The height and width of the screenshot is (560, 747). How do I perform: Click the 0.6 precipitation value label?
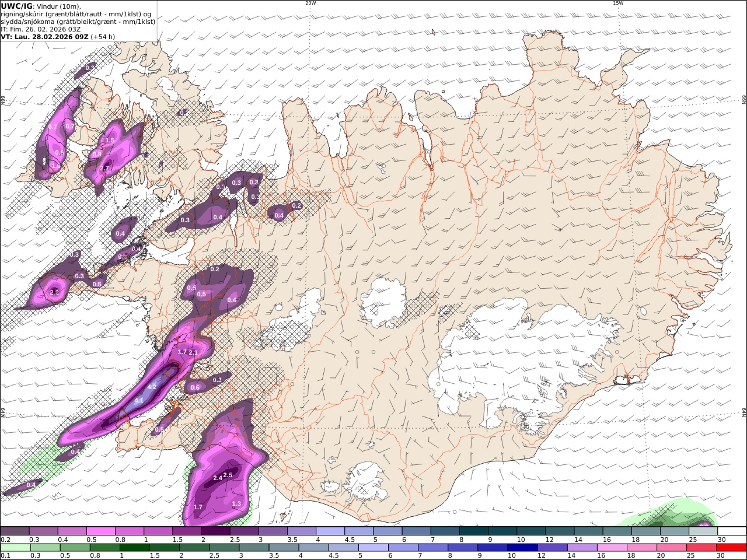point(195,387)
